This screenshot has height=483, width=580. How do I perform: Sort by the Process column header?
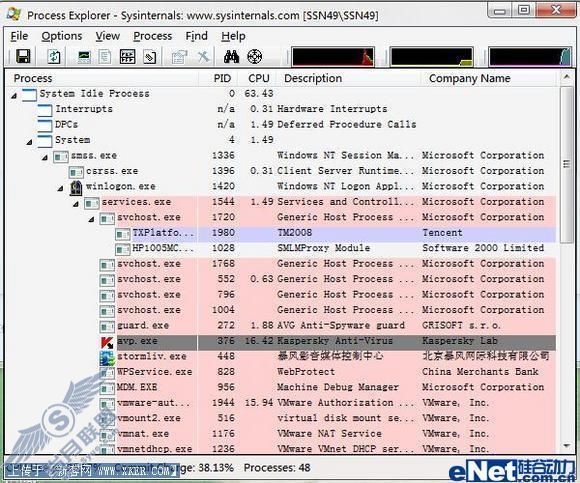(102, 78)
